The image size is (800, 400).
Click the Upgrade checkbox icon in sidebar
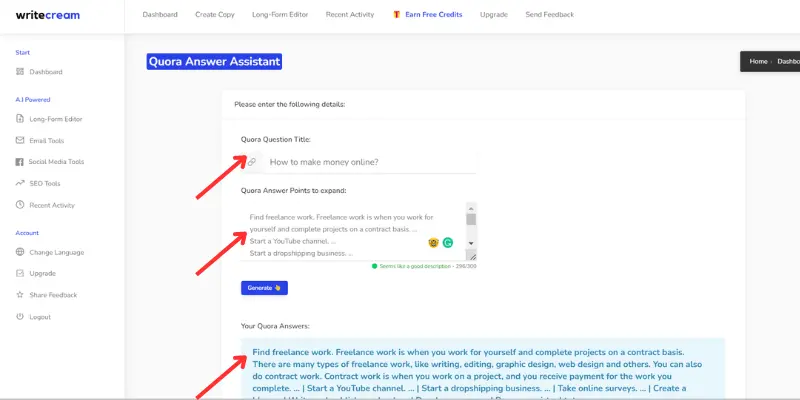pos(20,273)
